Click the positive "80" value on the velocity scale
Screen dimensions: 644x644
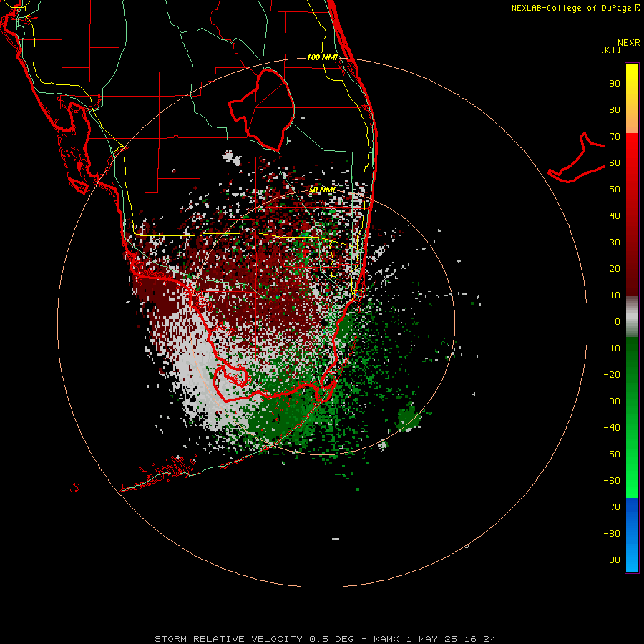pos(615,110)
